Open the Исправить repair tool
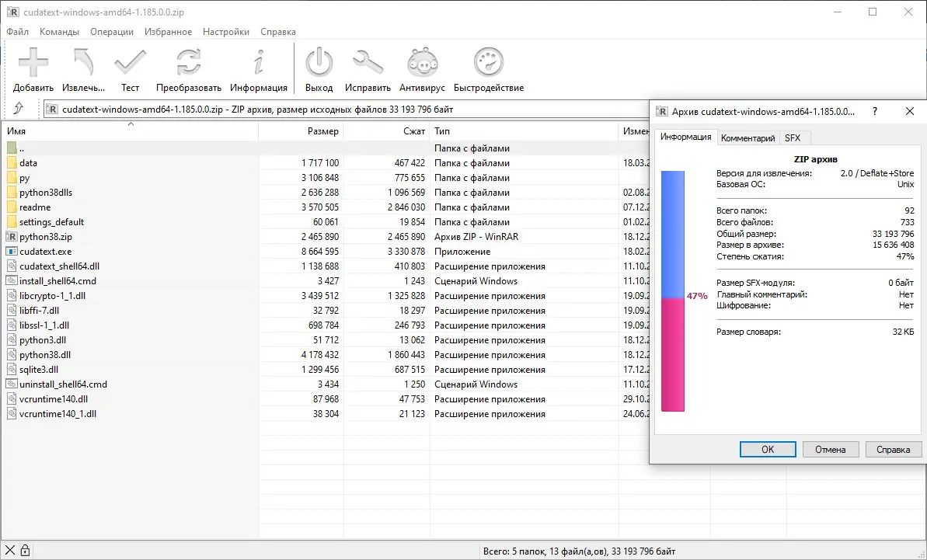The height and width of the screenshot is (560, 927). click(x=368, y=63)
